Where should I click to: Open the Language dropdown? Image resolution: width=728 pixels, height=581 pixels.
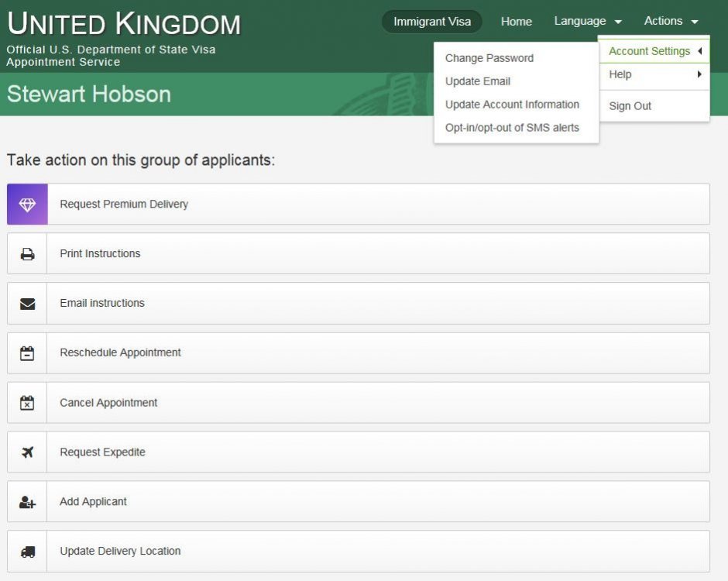click(x=587, y=21)
